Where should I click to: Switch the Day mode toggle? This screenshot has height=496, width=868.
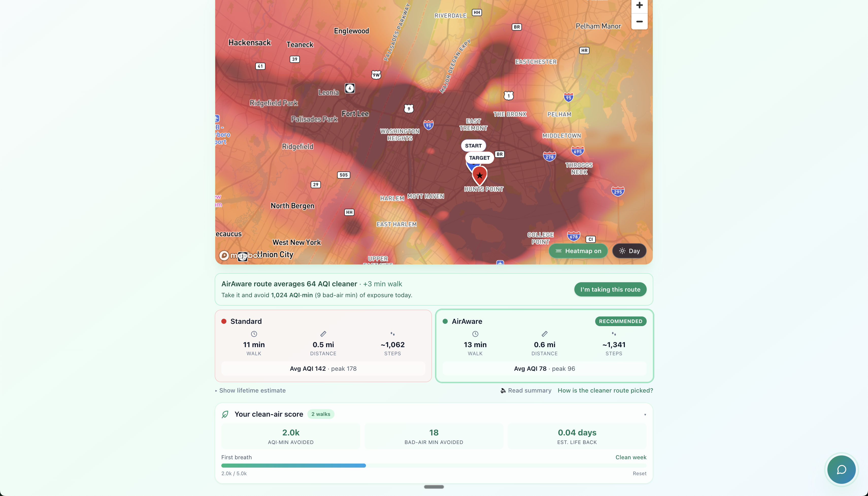tap(629, 251)
